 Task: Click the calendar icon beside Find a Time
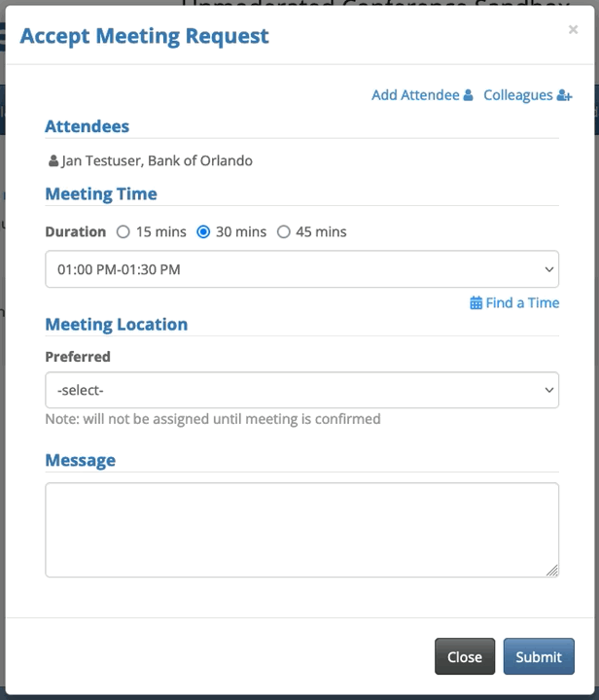point(476,303)
